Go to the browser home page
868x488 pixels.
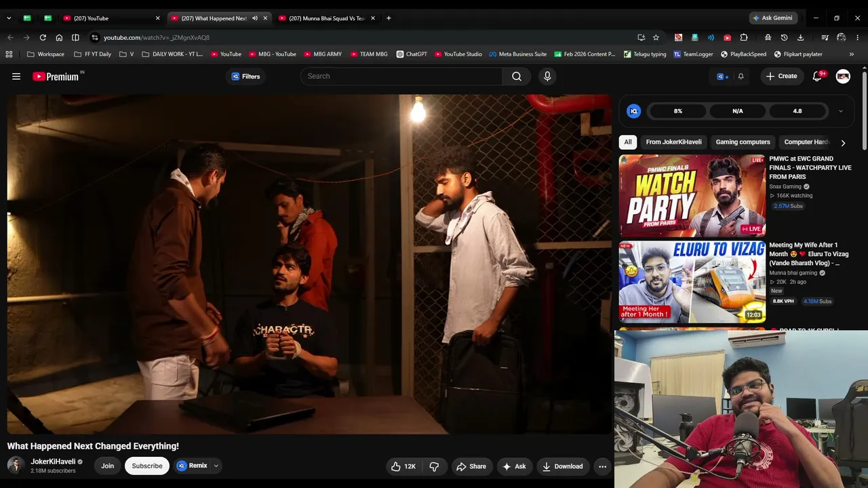59,37
